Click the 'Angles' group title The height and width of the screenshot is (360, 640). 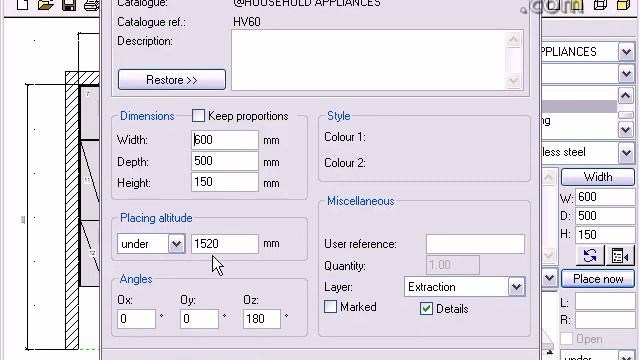click(136, 279)
